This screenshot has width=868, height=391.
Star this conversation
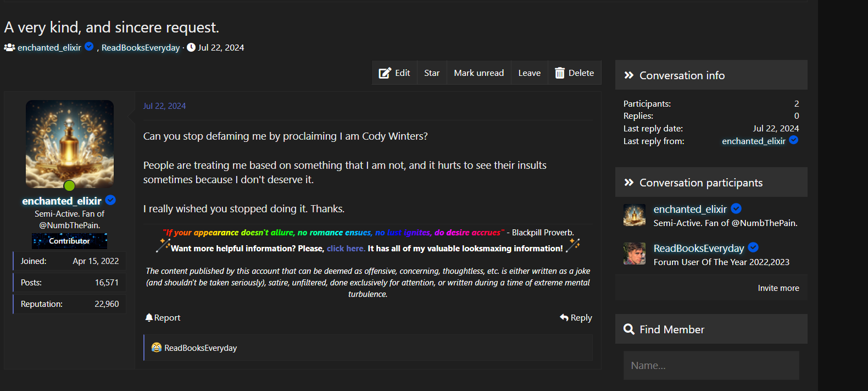431,73
